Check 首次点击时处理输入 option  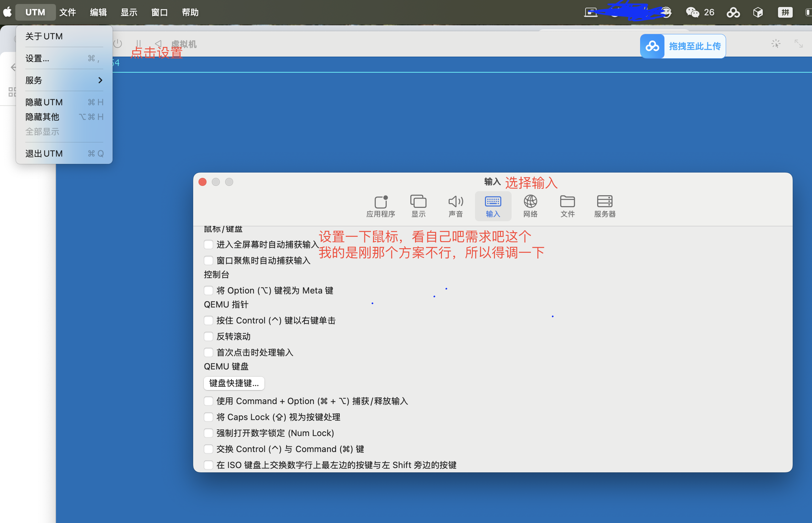(208, 352)
